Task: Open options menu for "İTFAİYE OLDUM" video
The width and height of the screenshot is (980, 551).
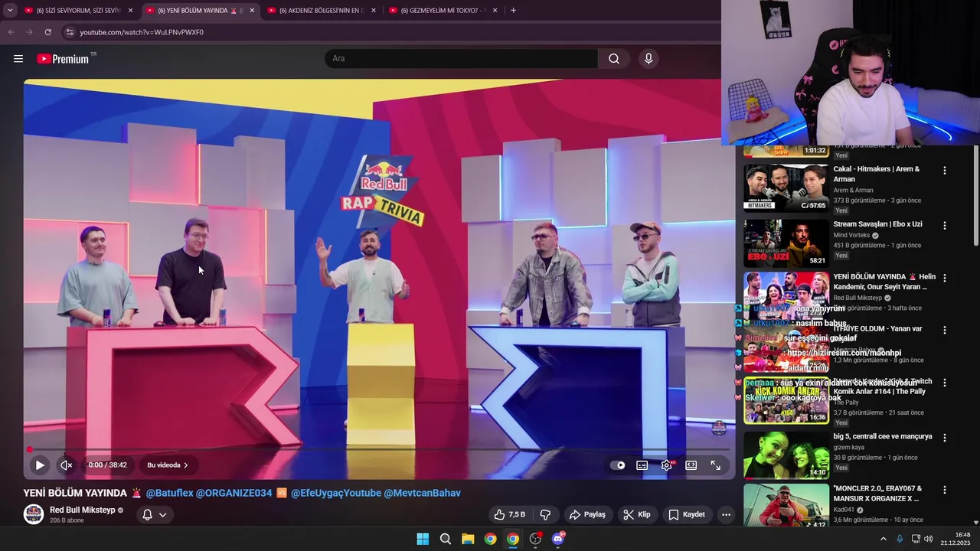Action: click(944, 330)
